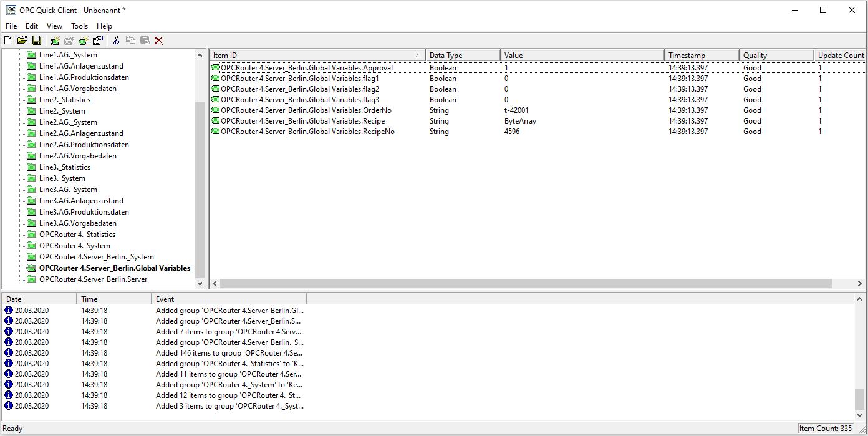Viewport: 868px width, 436px height.
Task: Open the Properties toolbar icon
Action: 98,41
